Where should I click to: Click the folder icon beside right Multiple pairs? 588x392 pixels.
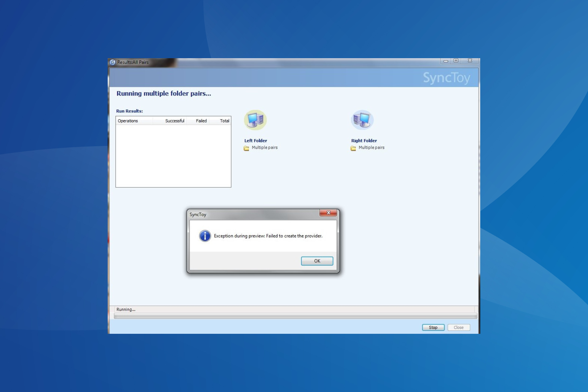[353, 148]
